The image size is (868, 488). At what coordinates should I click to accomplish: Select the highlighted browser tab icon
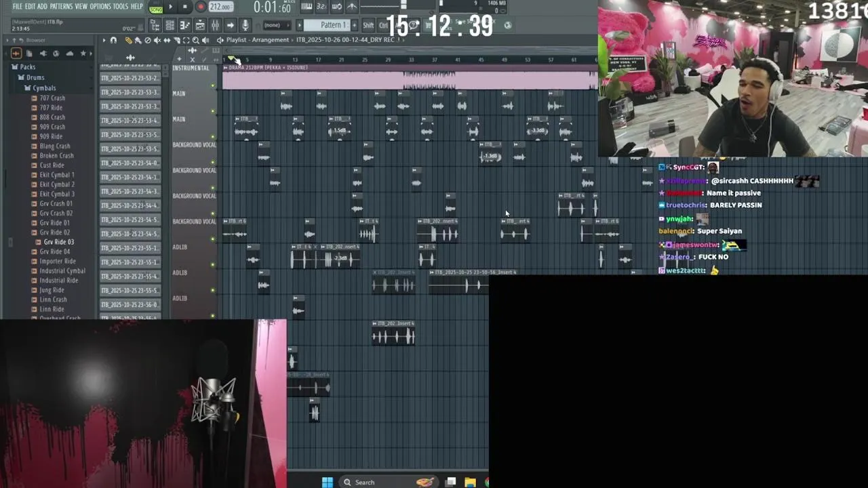pyautogui.click(x=16, y=54)
